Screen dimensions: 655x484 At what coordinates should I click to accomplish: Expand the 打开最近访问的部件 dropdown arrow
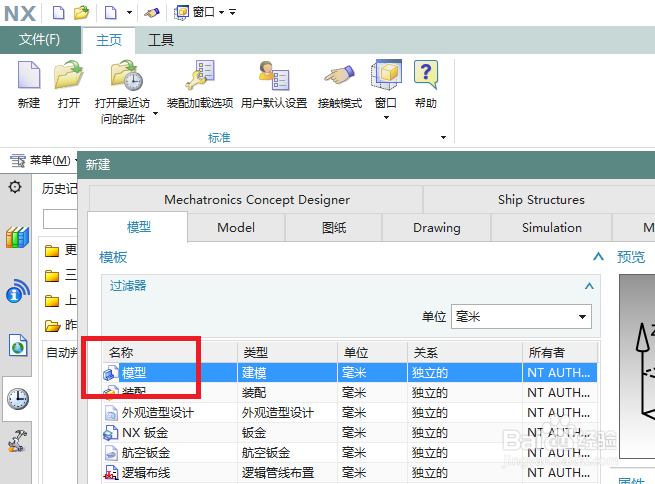tap(155, 114)
